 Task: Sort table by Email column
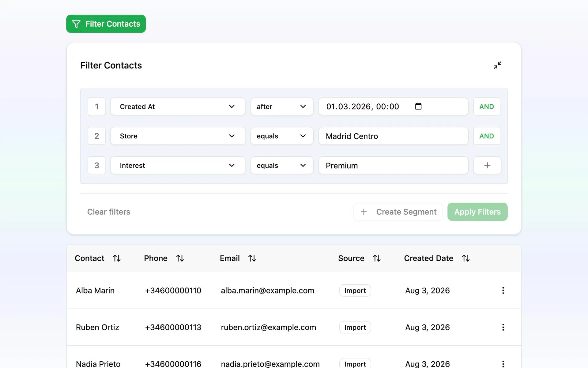point(252,258)
